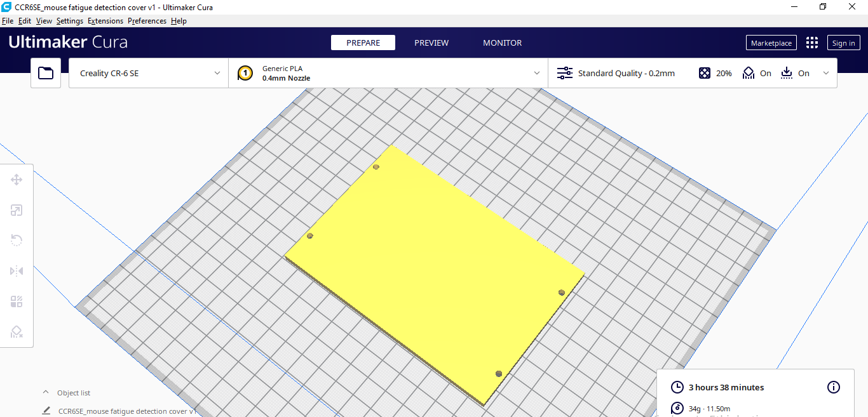The width and height of the screenshot is (868, 417).
Task: Click the material usage spool icon
Action: 677,408
